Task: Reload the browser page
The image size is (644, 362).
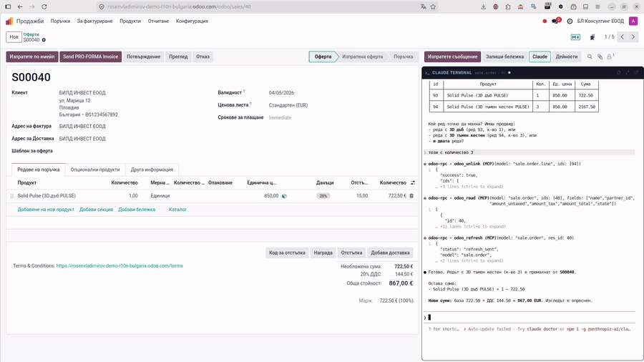Action: click(44, 6)
